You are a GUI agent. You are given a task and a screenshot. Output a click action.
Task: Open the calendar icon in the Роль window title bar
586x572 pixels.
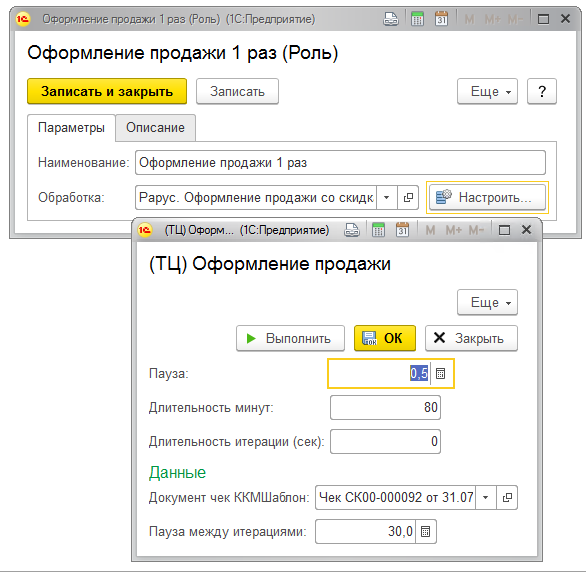click(441, 19)
